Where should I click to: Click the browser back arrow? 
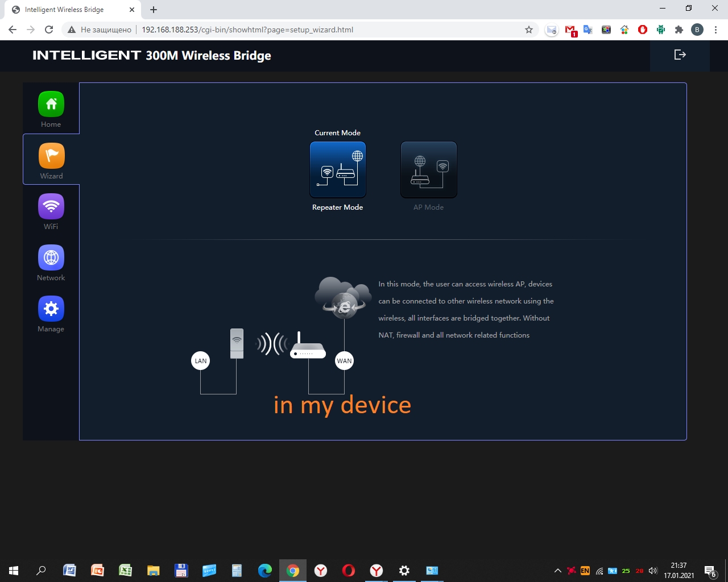click(13, 30)
